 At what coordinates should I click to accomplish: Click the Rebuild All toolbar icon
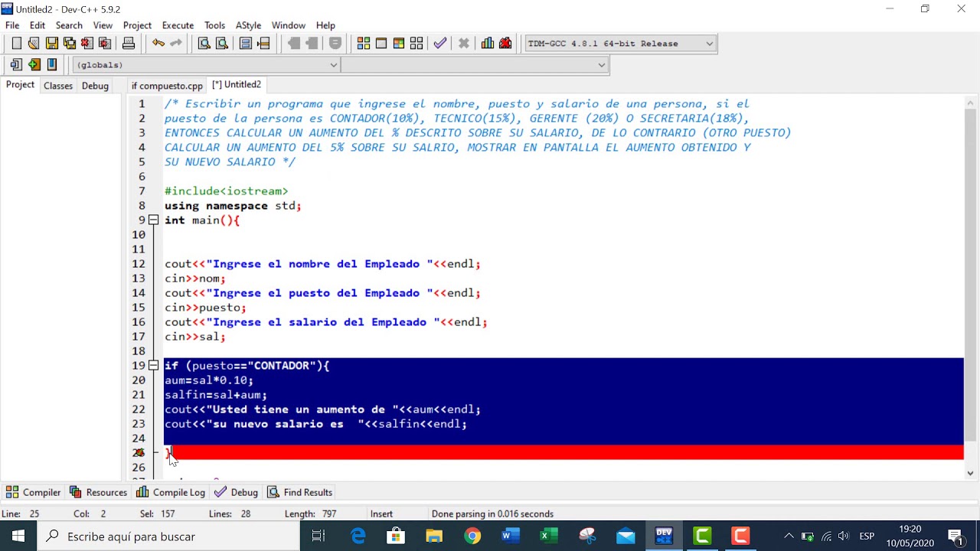click(416, 44)
